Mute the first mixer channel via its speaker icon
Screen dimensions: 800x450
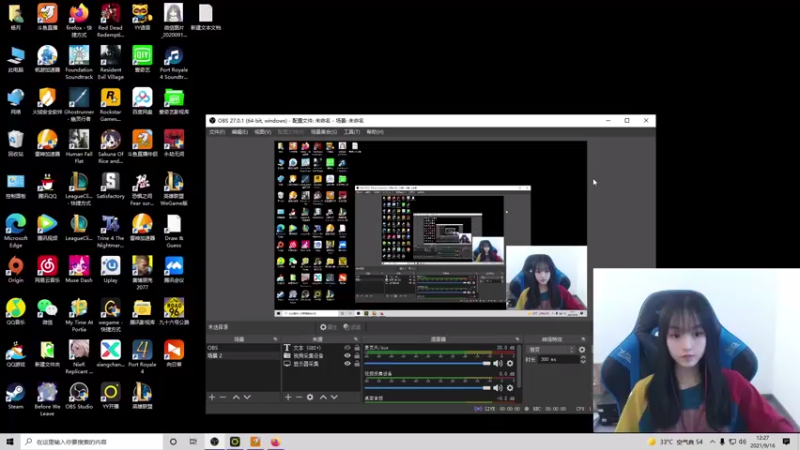click(x=498, y=363)
